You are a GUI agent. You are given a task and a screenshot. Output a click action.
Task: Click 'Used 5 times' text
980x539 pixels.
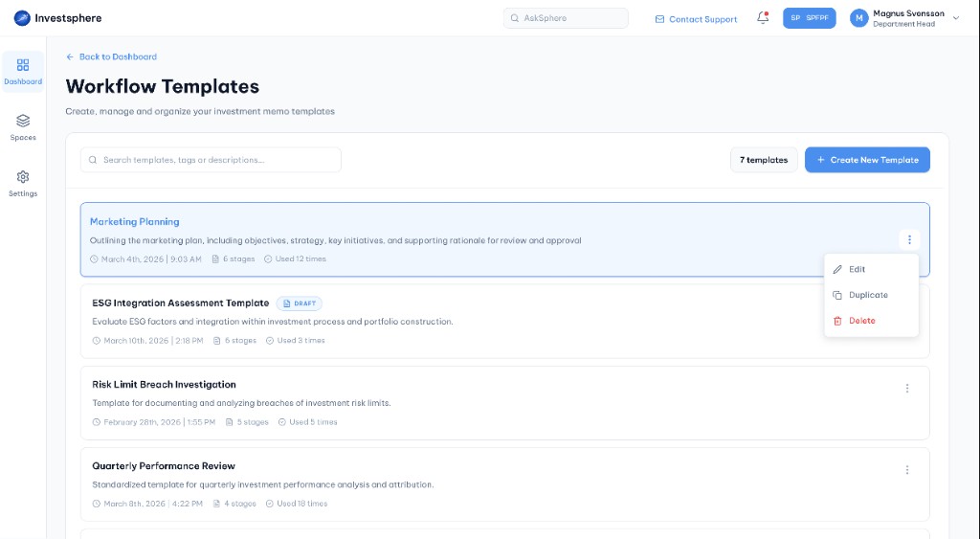pos(313,422)
